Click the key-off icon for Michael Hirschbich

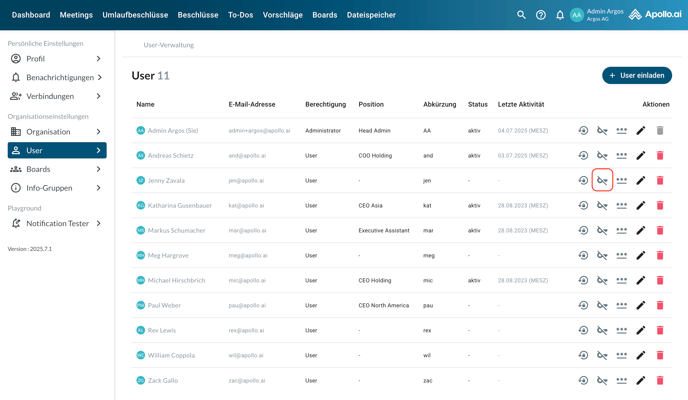(602, 281)
